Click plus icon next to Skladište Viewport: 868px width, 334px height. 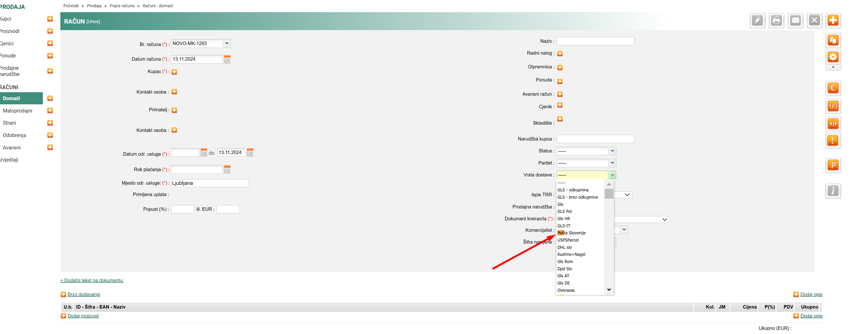(x=560, y=119)
